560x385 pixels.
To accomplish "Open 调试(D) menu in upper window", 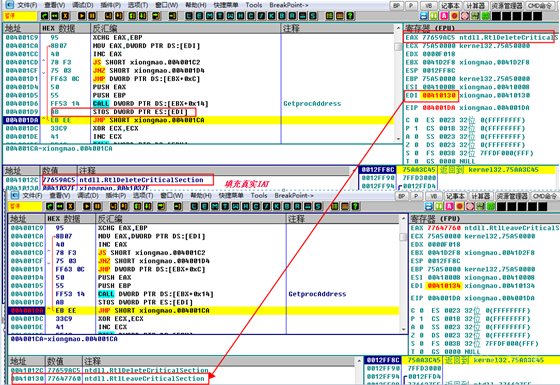I will (x=82, y=5).
